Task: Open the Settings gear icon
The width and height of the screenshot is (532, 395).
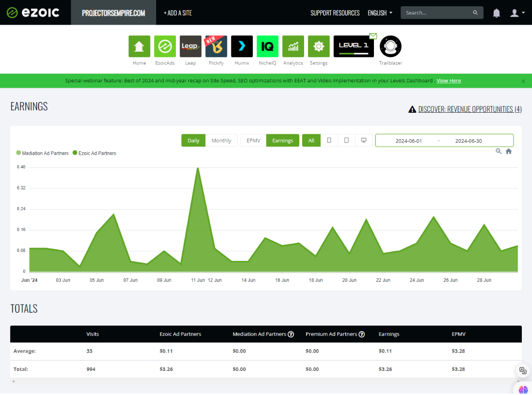Action: pos(319,46)
